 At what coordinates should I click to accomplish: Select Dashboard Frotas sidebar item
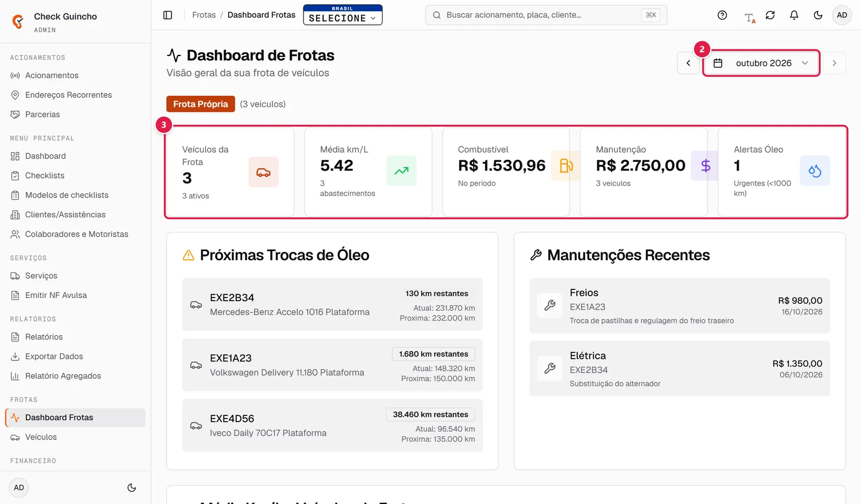pyautogui.click(x=75, y=418)
